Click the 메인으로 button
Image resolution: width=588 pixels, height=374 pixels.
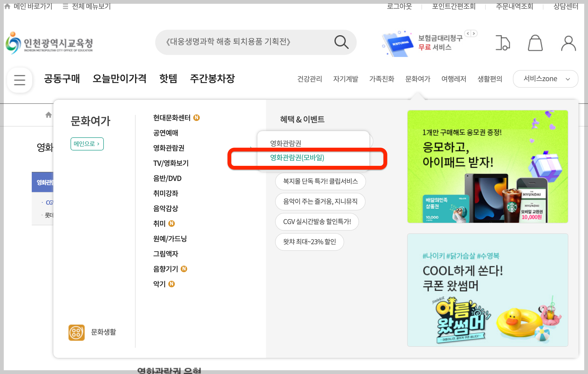pos(87,144)
